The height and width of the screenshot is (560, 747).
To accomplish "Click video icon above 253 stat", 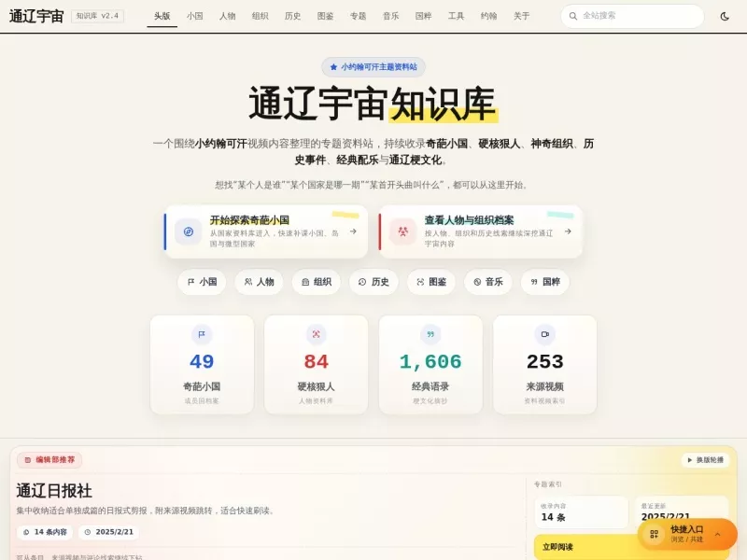I will (545, 334).
